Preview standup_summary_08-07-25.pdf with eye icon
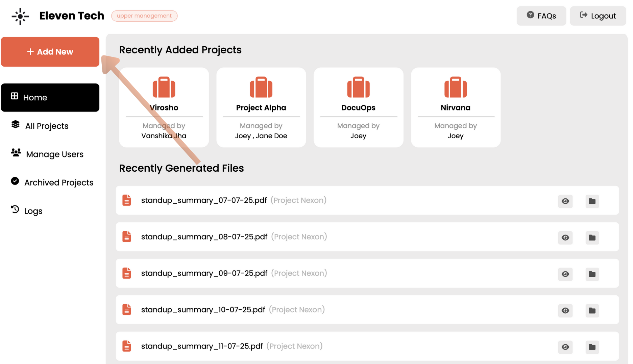633x364 pixels. pyautogui.click(x=565, y=238)
